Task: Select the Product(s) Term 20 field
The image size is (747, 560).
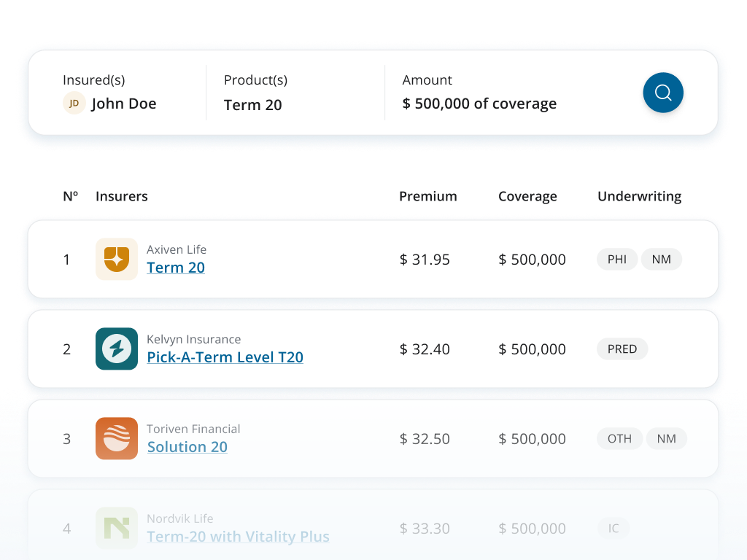Action: [253, 105]
